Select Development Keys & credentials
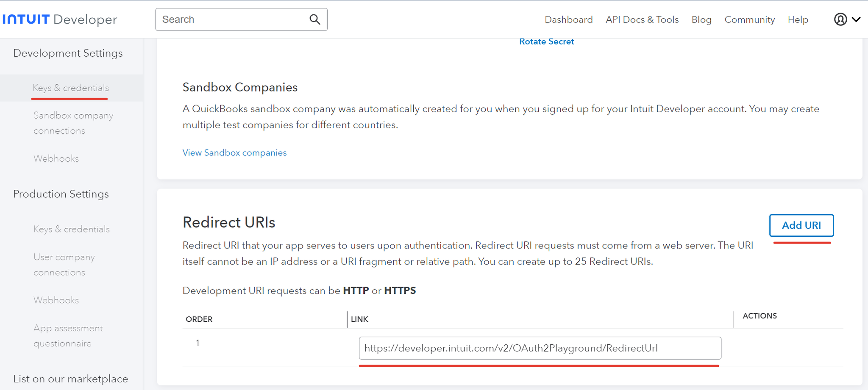The height and width of the screenshot is (390, 868). pyautogui.click(x=71, y=88)
